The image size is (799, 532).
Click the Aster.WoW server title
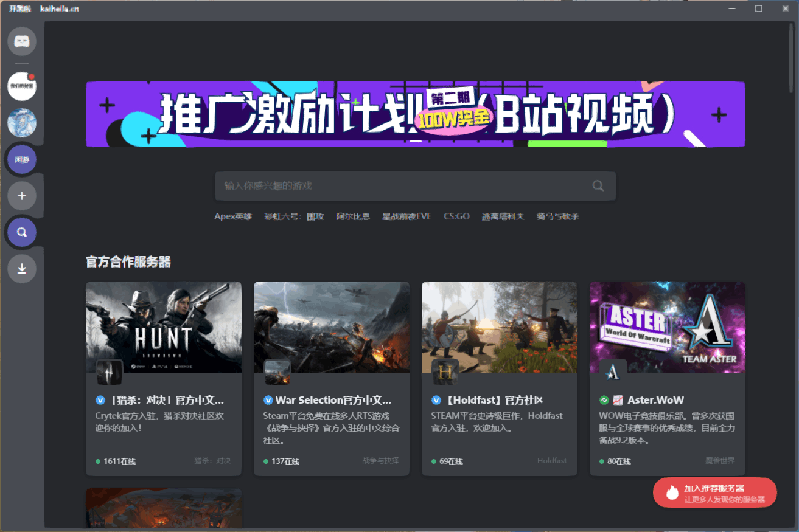point(656,400)
